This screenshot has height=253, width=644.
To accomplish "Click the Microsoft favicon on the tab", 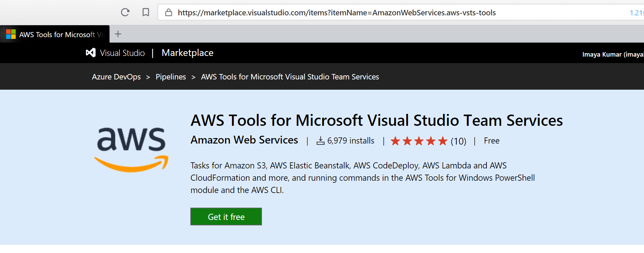I will [11, 34].
